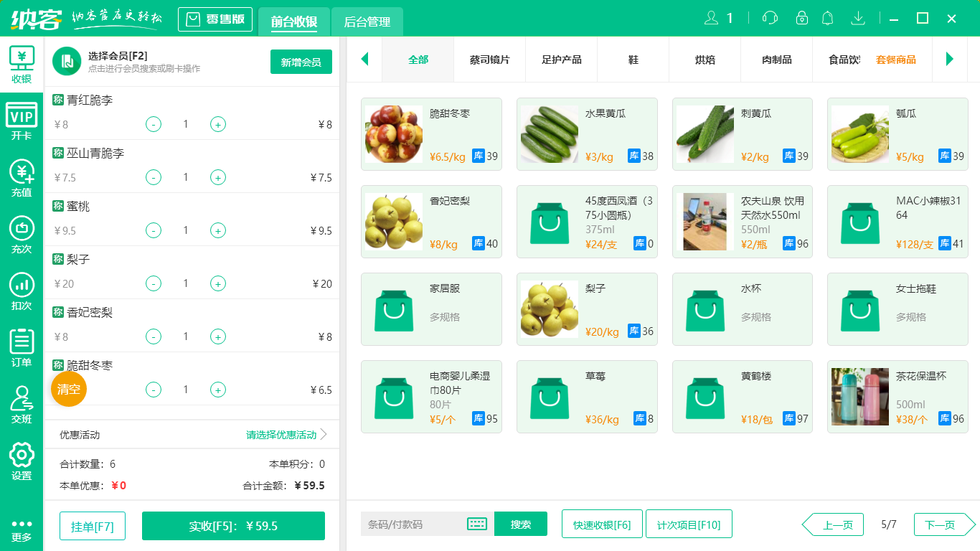Switch to the 后台管理 tab
This screenshot has height=551, width=980.
click(366, 22)
